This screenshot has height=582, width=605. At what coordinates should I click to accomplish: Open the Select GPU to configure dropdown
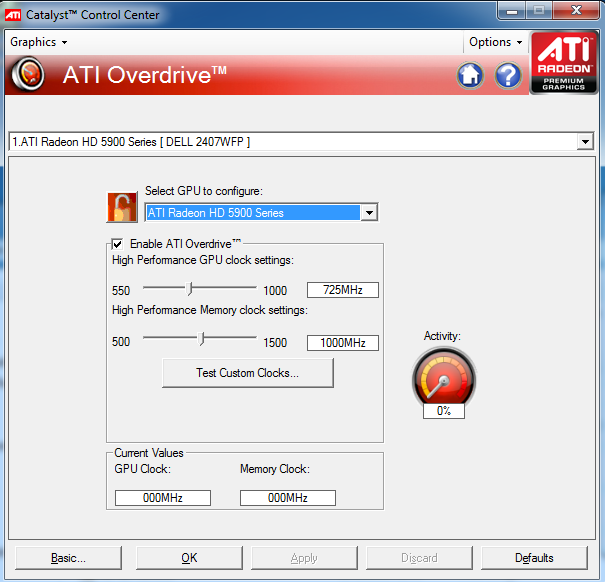coord(369,213)
